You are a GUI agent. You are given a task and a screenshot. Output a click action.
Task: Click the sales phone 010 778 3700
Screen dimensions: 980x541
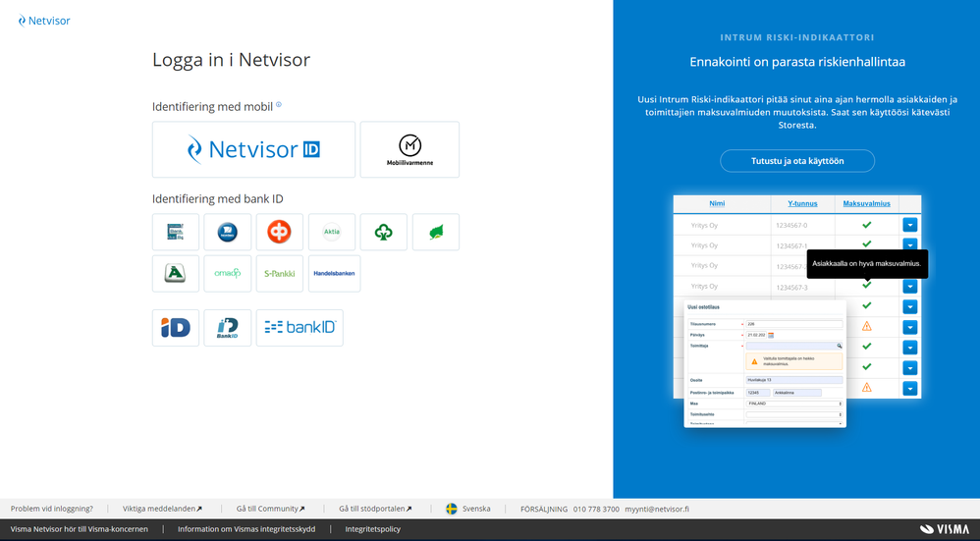pyautogui.click(x=596, y=509)
